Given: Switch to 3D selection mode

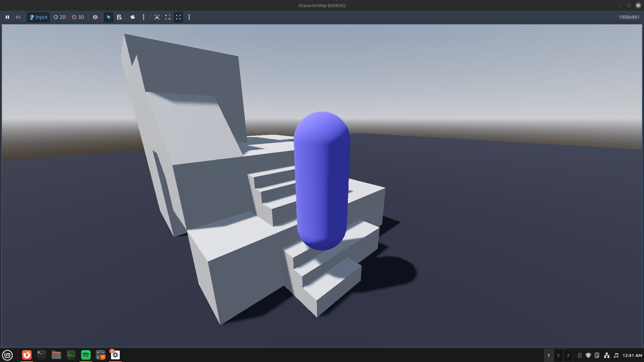Looking at the screenshot, I should tap(78, 17).
